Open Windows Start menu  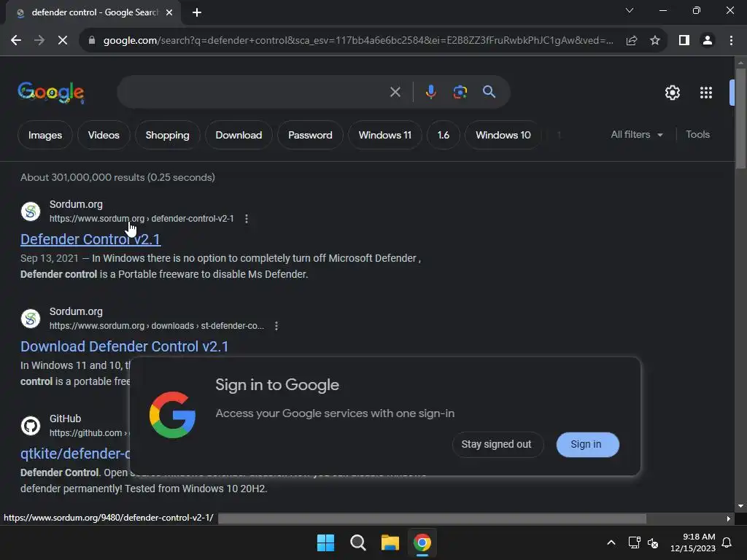coord(326,542)
